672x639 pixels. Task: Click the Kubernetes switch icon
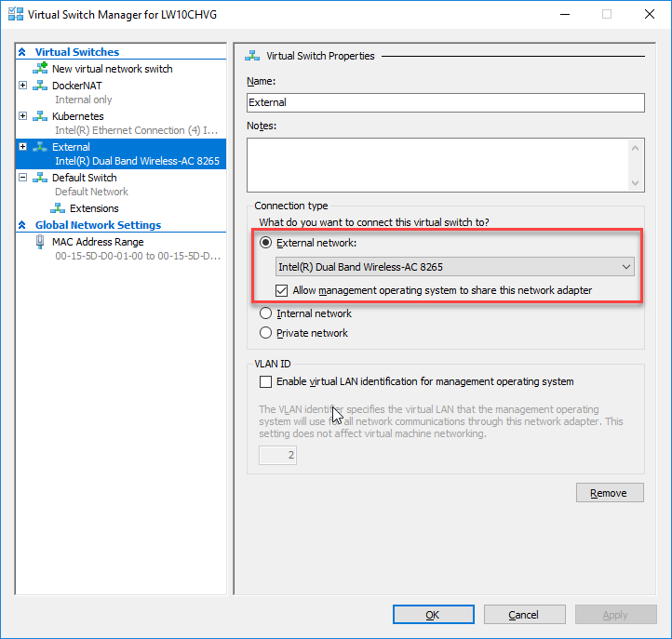[40, 116]
